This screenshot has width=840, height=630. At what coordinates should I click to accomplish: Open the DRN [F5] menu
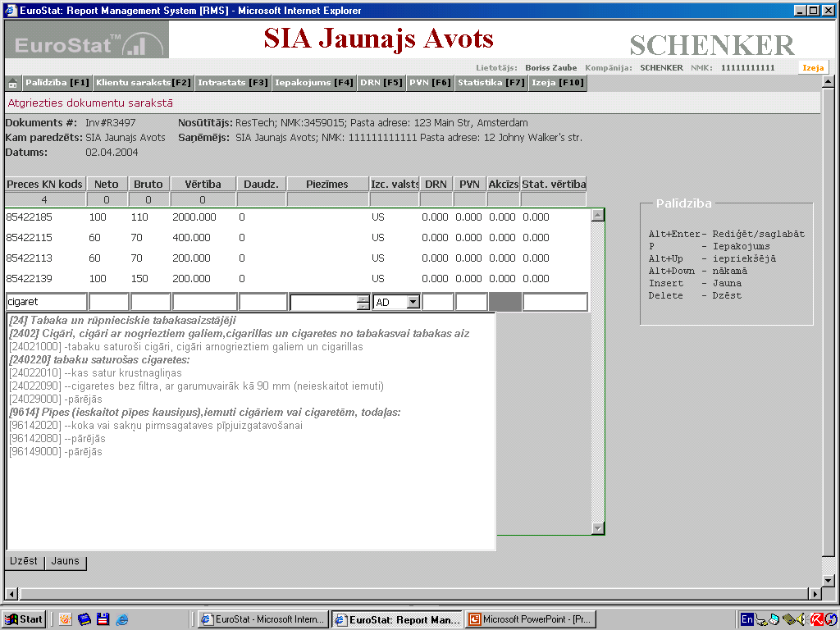pos(381,83)
